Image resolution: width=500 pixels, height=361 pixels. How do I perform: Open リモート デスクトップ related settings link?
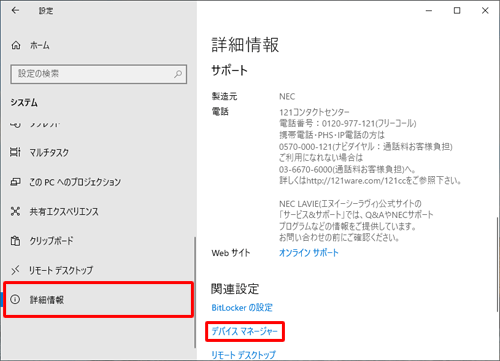point(244,355)
